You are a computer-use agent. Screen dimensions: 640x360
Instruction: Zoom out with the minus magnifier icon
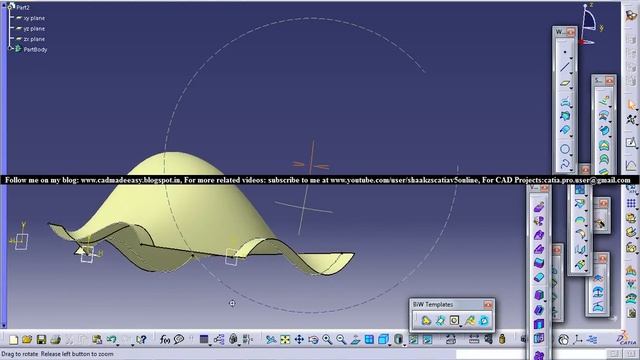[x=341, y=339]
